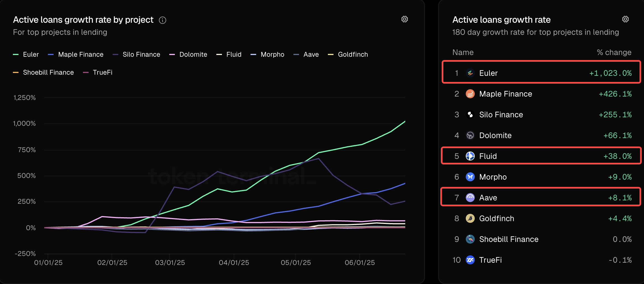Select the highlighted Euler row
644x284 pixels.
[541, 73]
